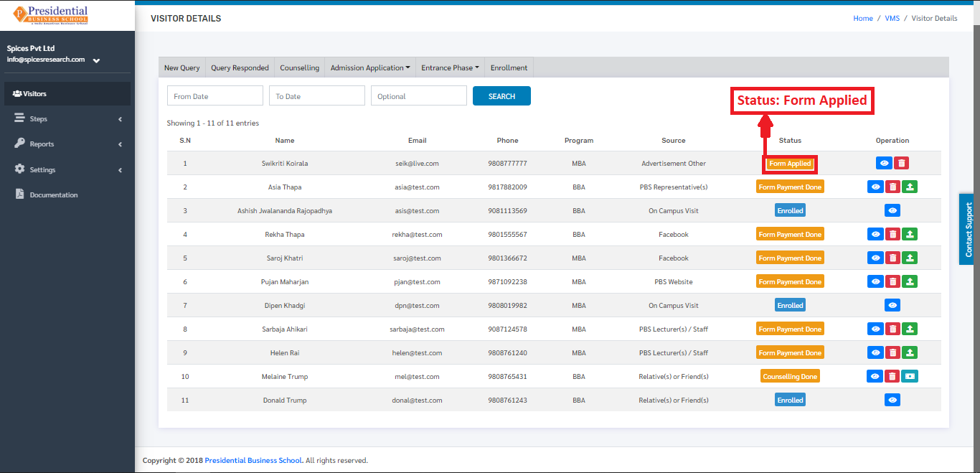
Task: Open Contact Support side tab
Action: point(968,229)
